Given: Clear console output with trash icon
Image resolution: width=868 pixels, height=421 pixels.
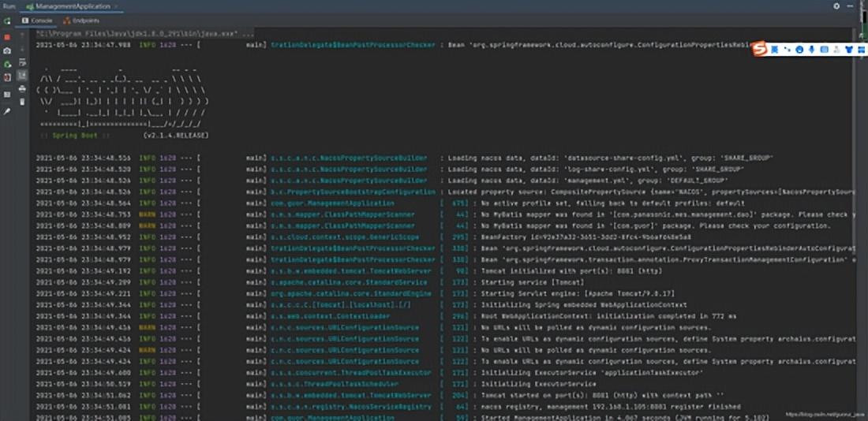Looking at the screenshot, I should [x=22, y=101].
